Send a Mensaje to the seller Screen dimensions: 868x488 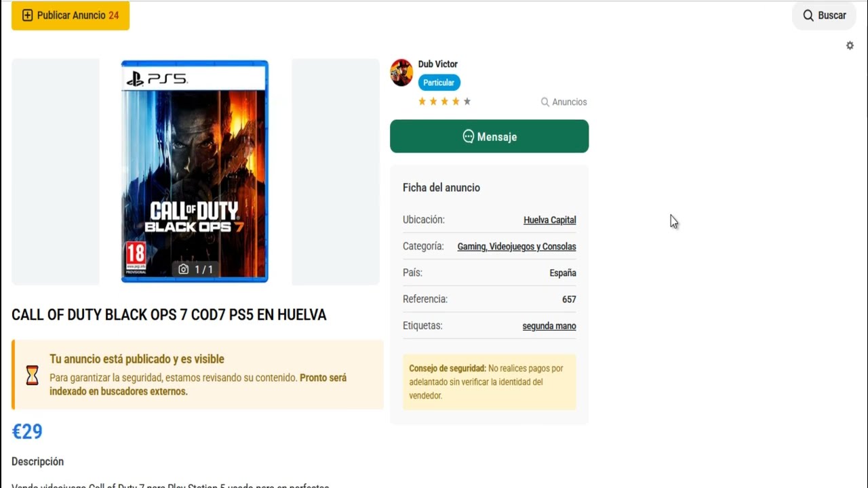click(x=489, y=136)
